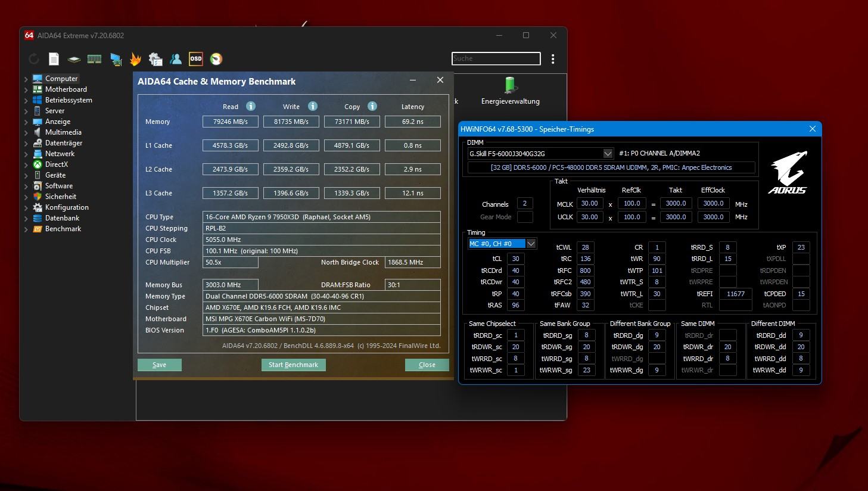The width and height of the screenshot is (868, 491).
Task: Expand the Computer tree node
Action: tap(26, 79)
